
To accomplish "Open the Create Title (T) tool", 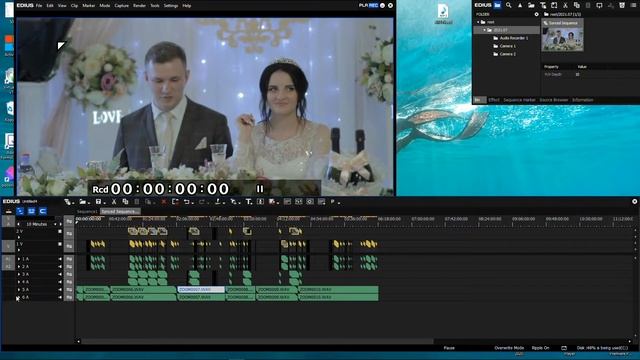I will [x=248, y=202].
